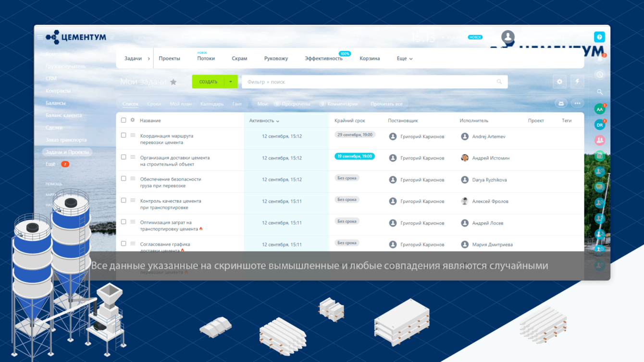Open row menu for Обеспечение безопасности task
The image size is (644, 362).
[x=133, y=179]
